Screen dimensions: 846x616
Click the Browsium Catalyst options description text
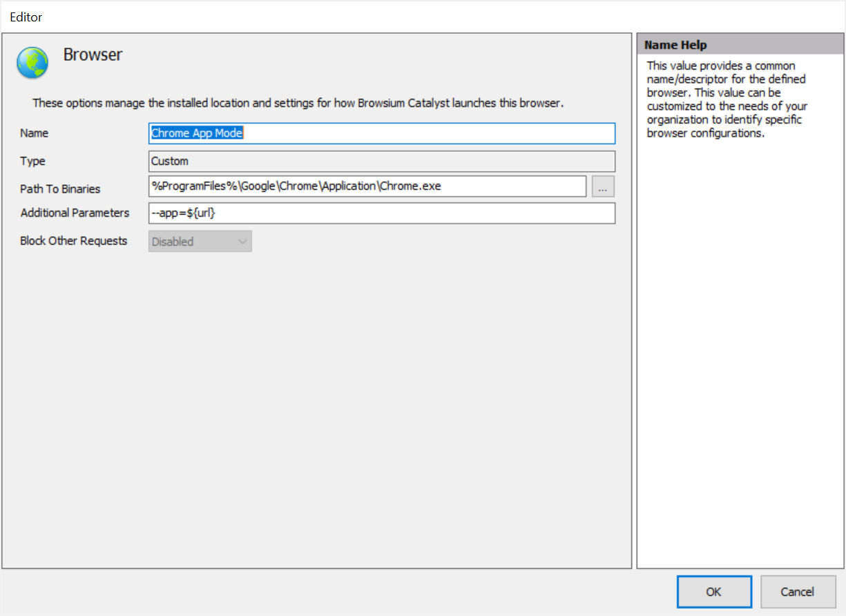(298, 104)
